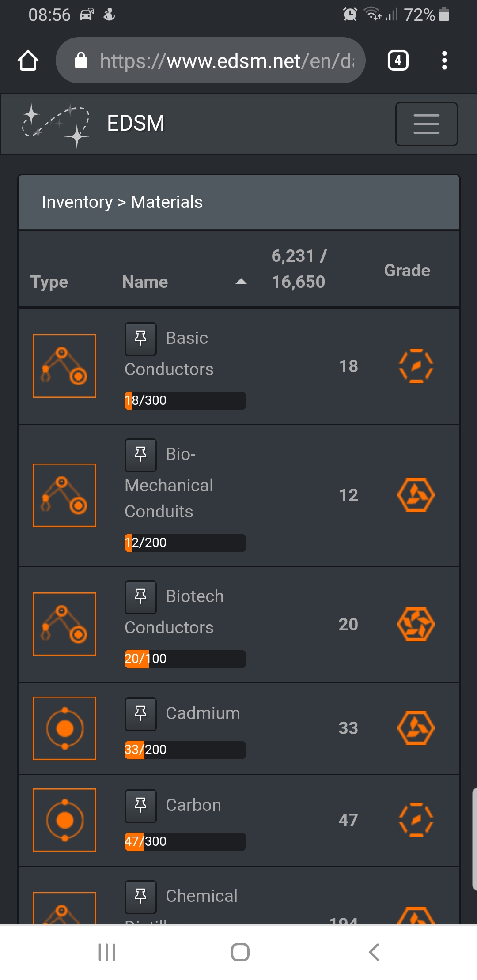Click the Carbon raw material type icon
The height and width of the screenshot is (980, 477).
(64, 820)
